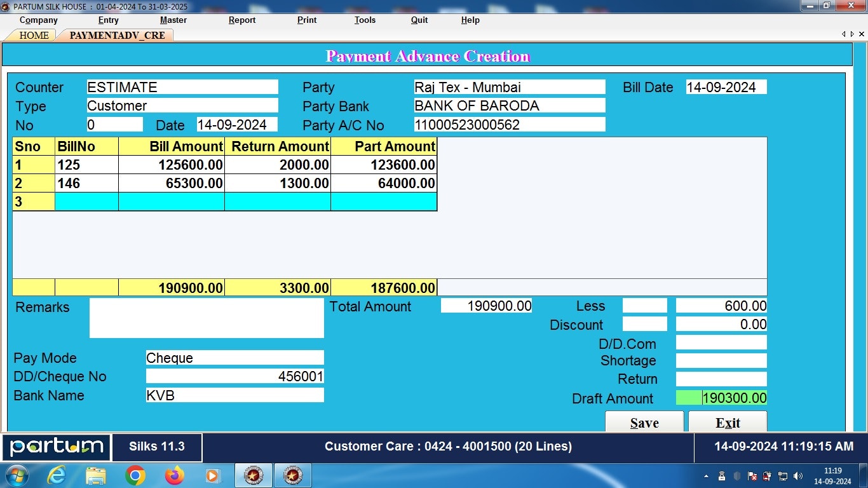Viewport: 868px width, 488px height.
Task: Open the Pay Mode selector showing Cheque
Action: point(234,358)
